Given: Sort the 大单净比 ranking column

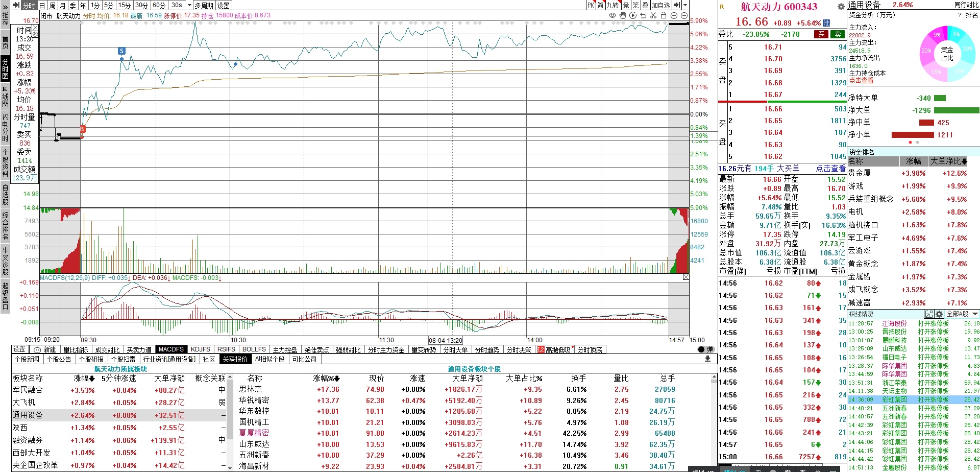Looking at the screenshot, I should click(x=948, y=161).
